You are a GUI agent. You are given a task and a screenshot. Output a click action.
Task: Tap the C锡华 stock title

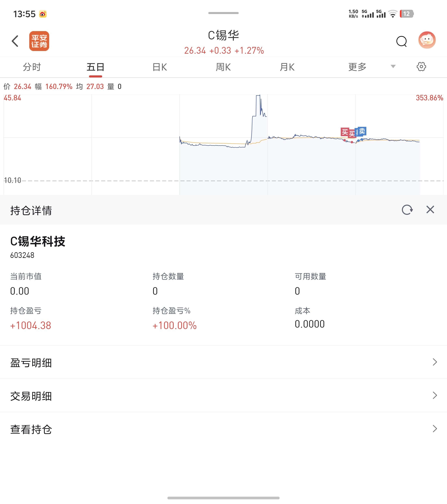click(x=223, y=35)
